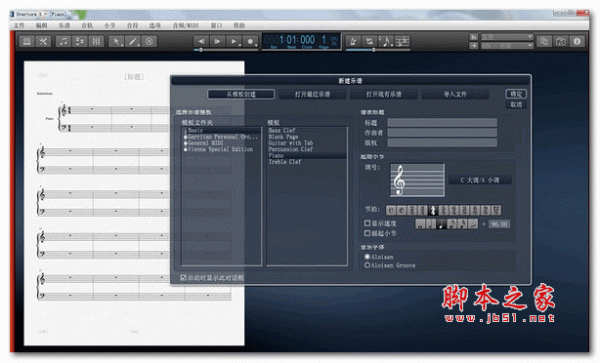Click the note value toolbar icon
Screen dimensions: 600x363
click(x=386, y=41)
